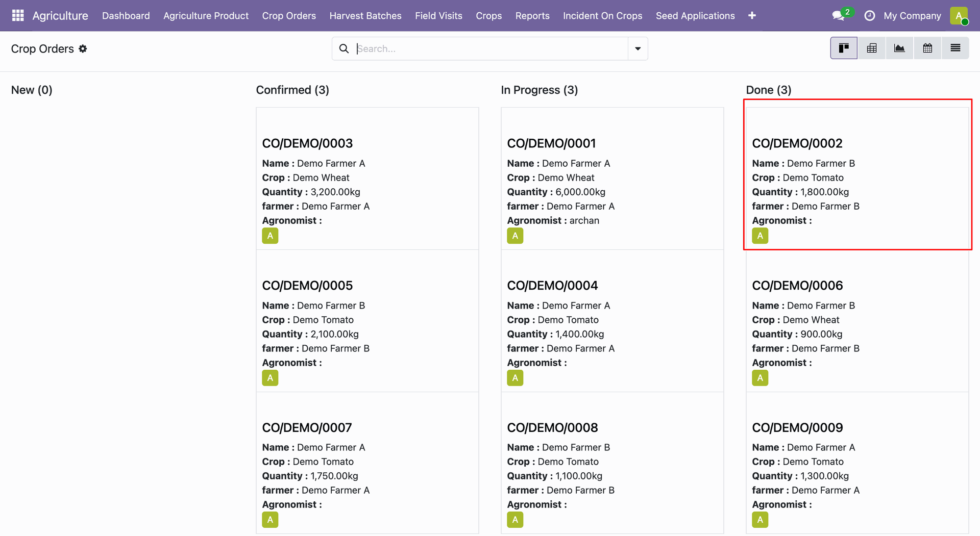This screenshot has width=980, height=536.
Task: Click avatar on CO/DEMO/0009 card
Action: click(x=760, y=520)
